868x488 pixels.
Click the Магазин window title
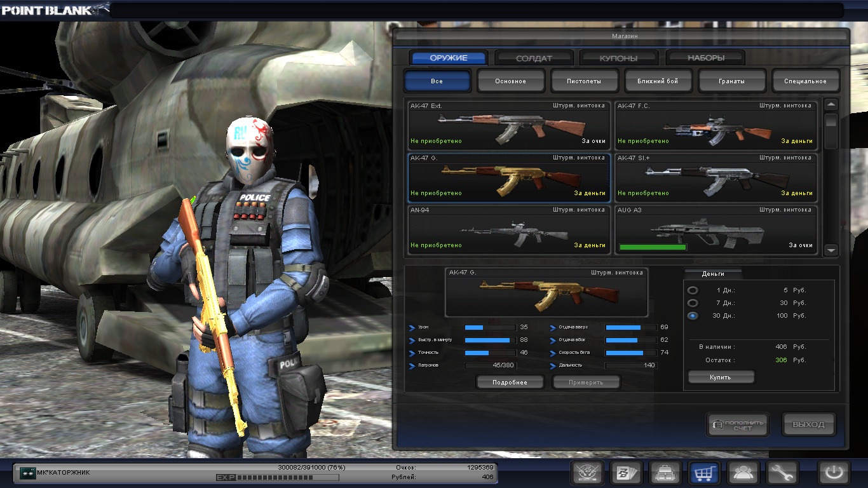pyautogui.click(x=625, y=36)
